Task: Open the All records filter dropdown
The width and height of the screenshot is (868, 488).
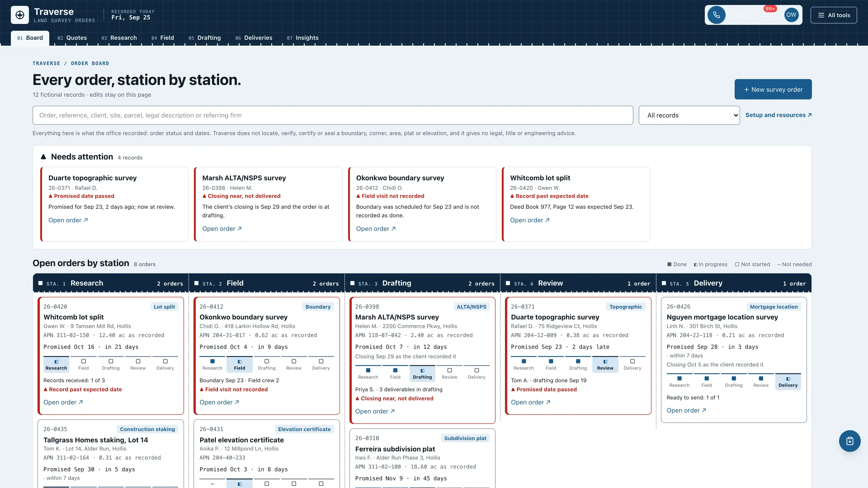Action: pyautogui.click(x=689, y=115)
